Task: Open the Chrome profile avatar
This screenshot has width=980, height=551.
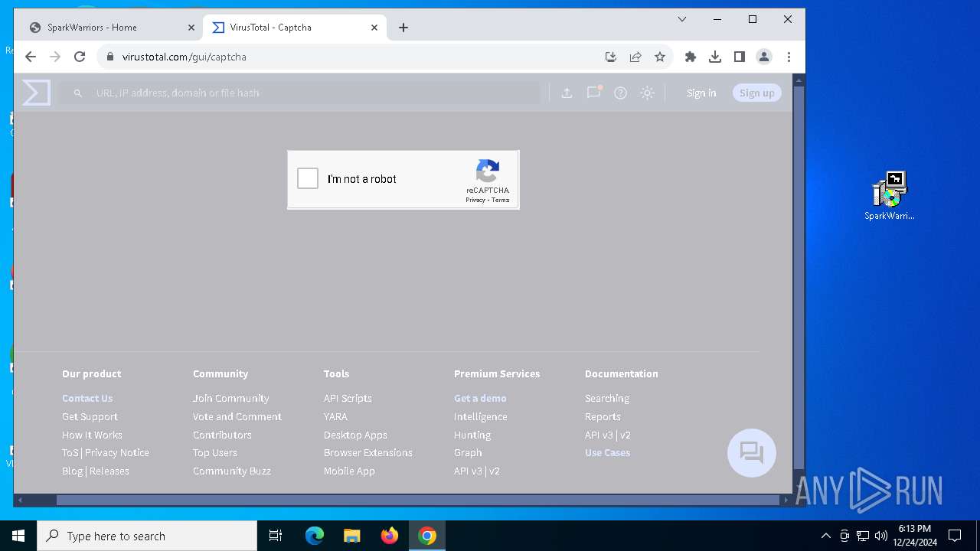Action: coord(764,57)
